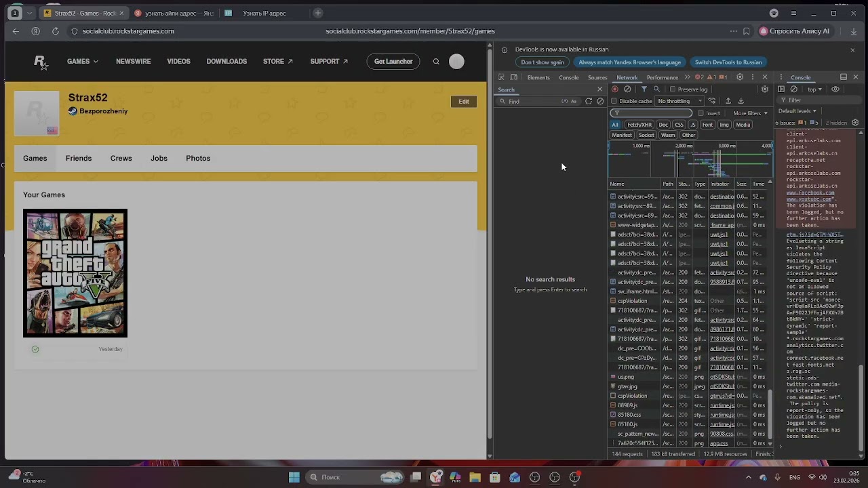Show more DevTools tabs with the chevron
868x488 pixels.
[x=687, y=77]
